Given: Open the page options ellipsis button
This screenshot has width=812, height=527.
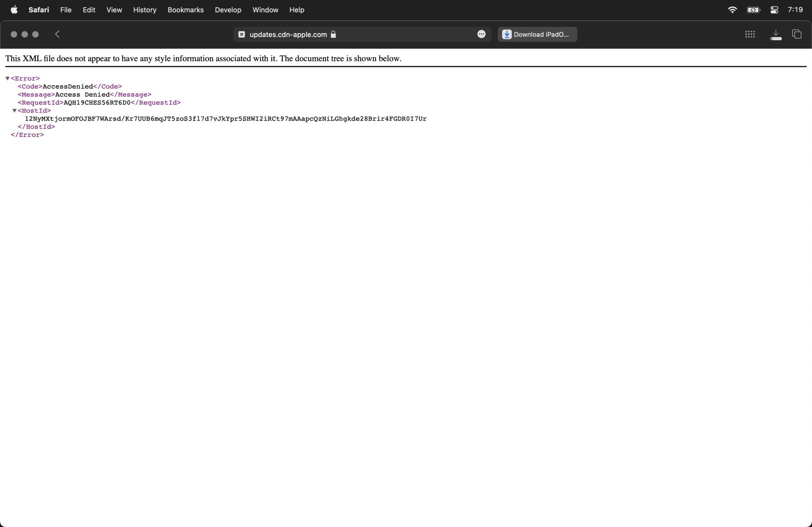Looking at the screenshot, I should tap(481, 34).
